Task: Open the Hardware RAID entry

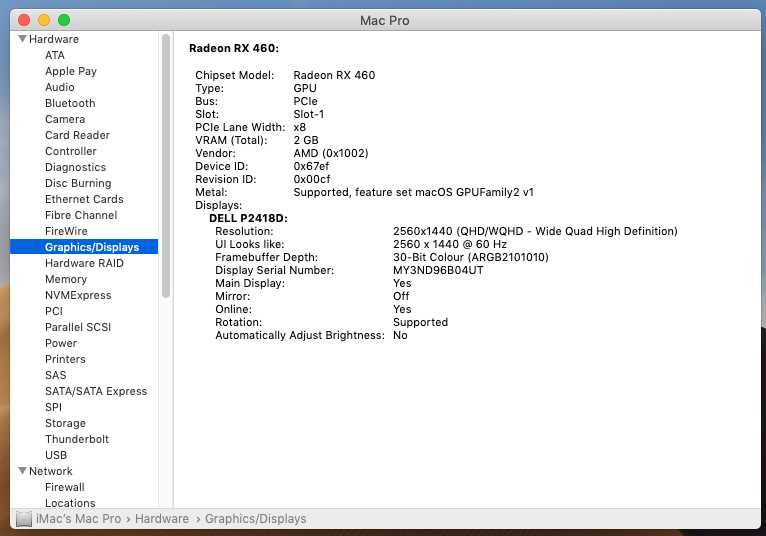Action: [84, 263]
